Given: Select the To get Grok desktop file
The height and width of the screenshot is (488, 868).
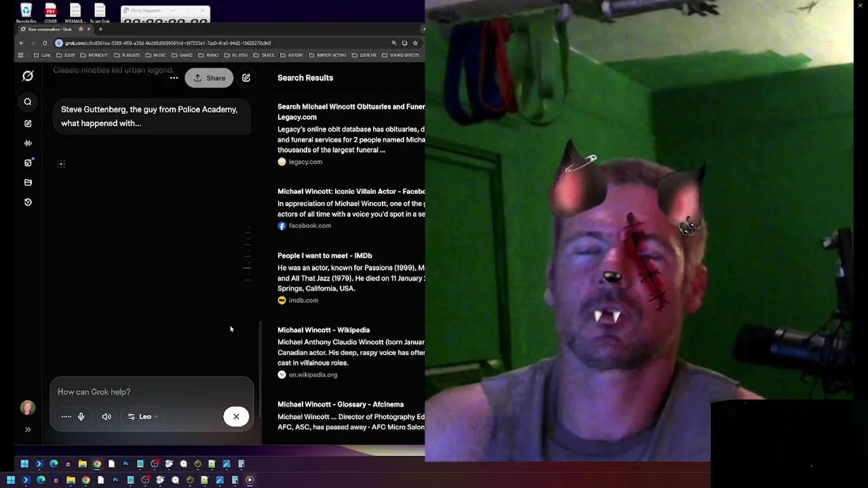Looking at the screenshot, I should (x=100, y=13).
